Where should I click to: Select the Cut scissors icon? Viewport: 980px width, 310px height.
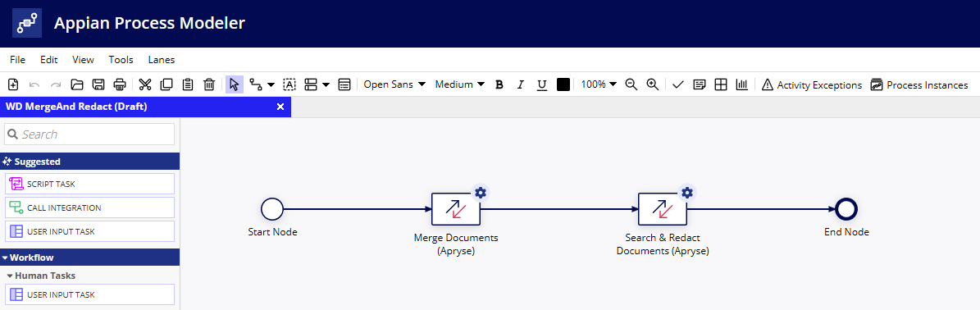pos(145,84)
